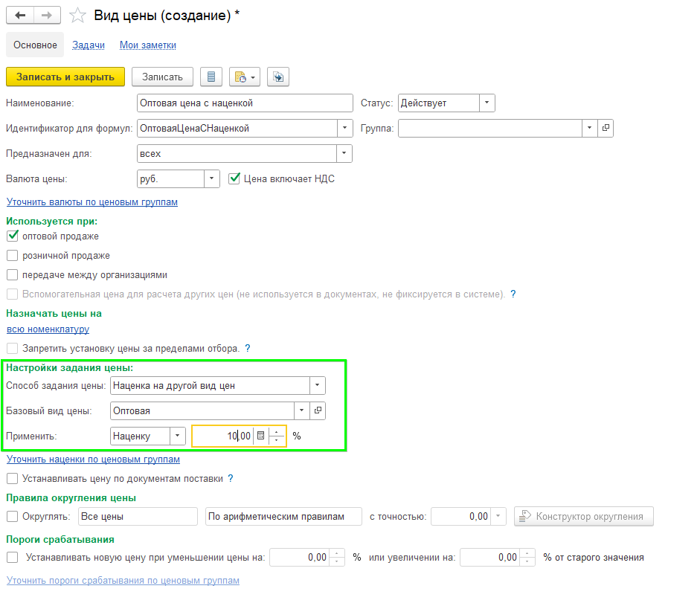The width and height of the screenshot is (700, 606).
Task: Open the list icon next to Записать
Action: tap(211, 77)
